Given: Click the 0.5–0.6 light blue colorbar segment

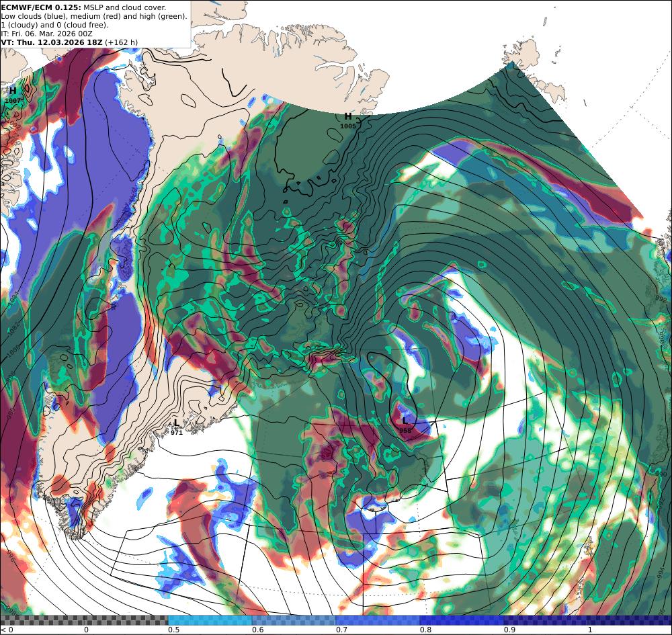Looking at the screenshot, I should [210, 620].
